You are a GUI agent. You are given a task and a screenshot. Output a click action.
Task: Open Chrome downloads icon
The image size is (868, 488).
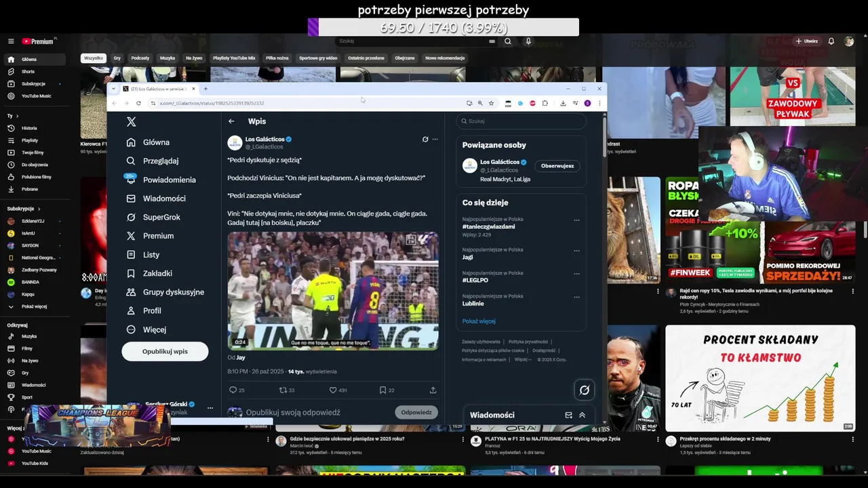click(x=563, y=103)
